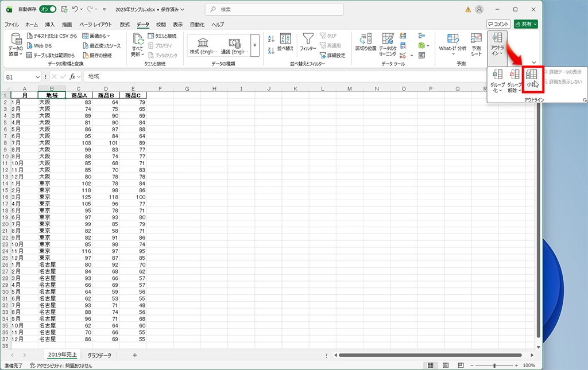Click the 小計 (Subtotal) icon
This screenshot has height=370, width=588.
pyautogui.click(x=532, y=79)
